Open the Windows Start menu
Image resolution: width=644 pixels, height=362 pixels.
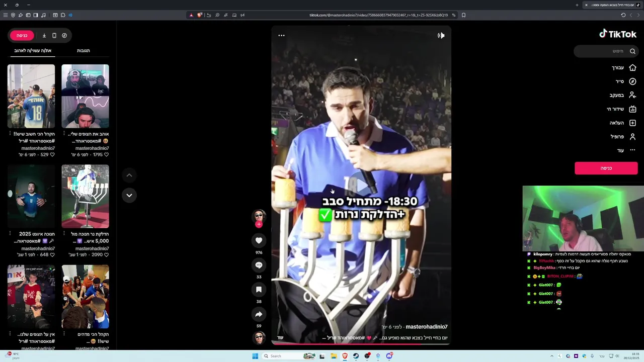tap(255, 356)
